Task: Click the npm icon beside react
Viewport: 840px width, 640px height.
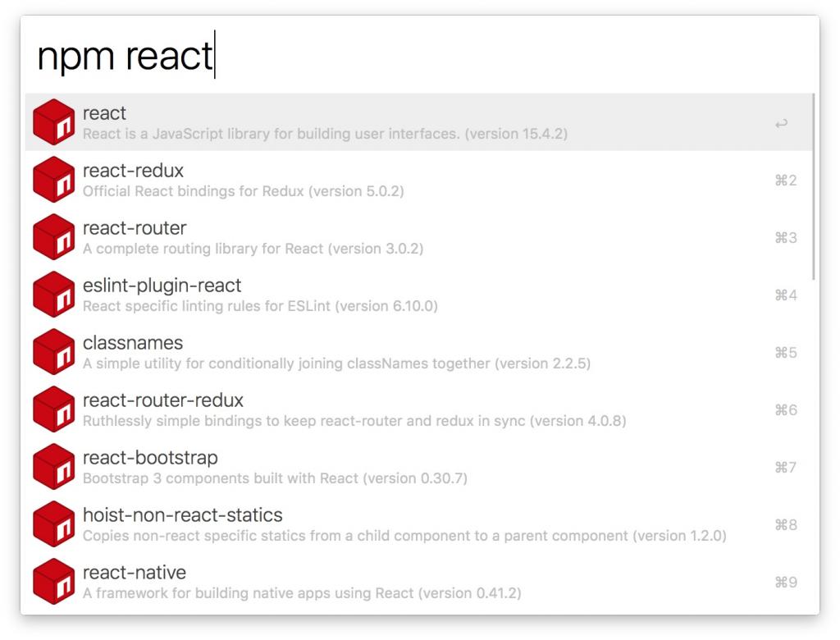Action: pos(53,121)
